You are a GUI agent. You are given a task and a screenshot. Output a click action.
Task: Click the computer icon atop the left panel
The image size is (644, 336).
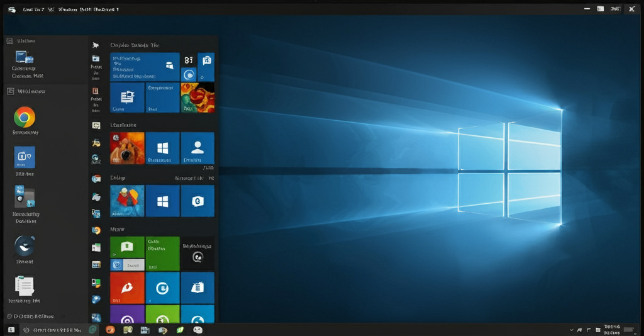(x=24, y=57)
